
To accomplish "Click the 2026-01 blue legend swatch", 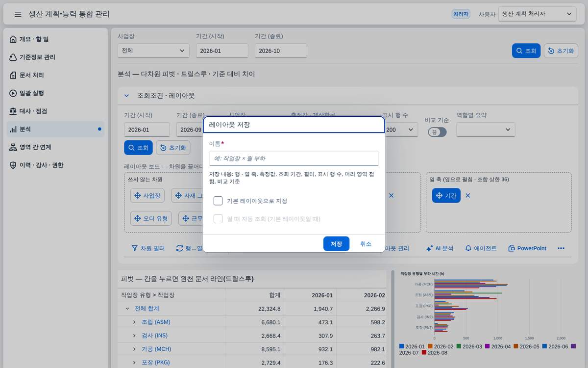I will point(402,346).
